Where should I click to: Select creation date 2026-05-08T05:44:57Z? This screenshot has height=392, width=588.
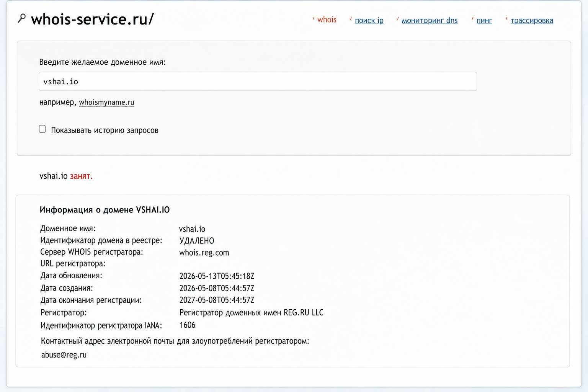pos(217,288)
